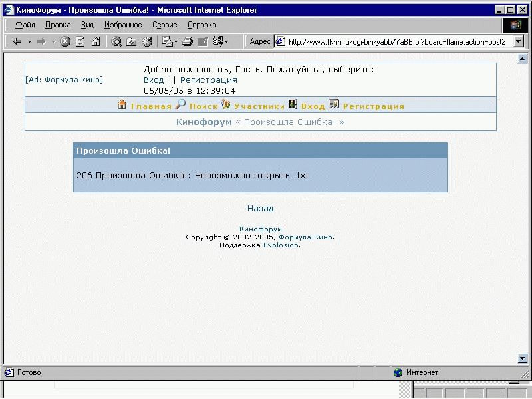Open the Back history dropdown arrow
The width and height of the screenshot is (532, 399).
(29, 42)
